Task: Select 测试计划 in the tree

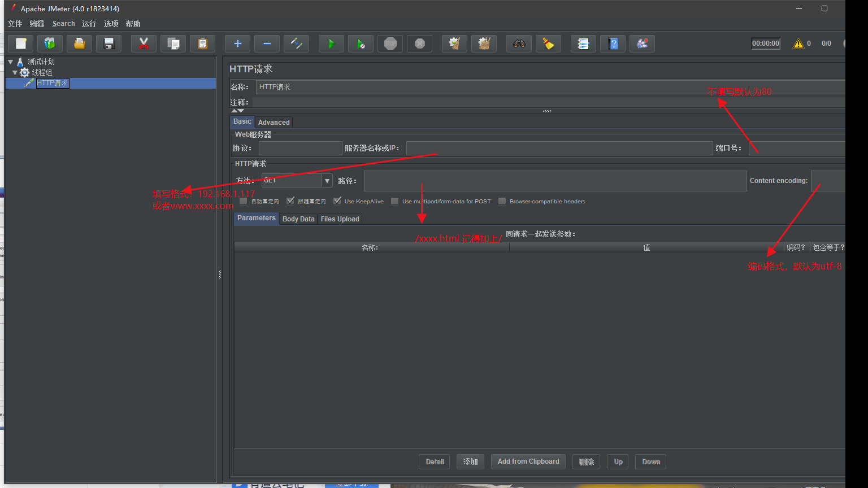Action: [x=41, y=62]
